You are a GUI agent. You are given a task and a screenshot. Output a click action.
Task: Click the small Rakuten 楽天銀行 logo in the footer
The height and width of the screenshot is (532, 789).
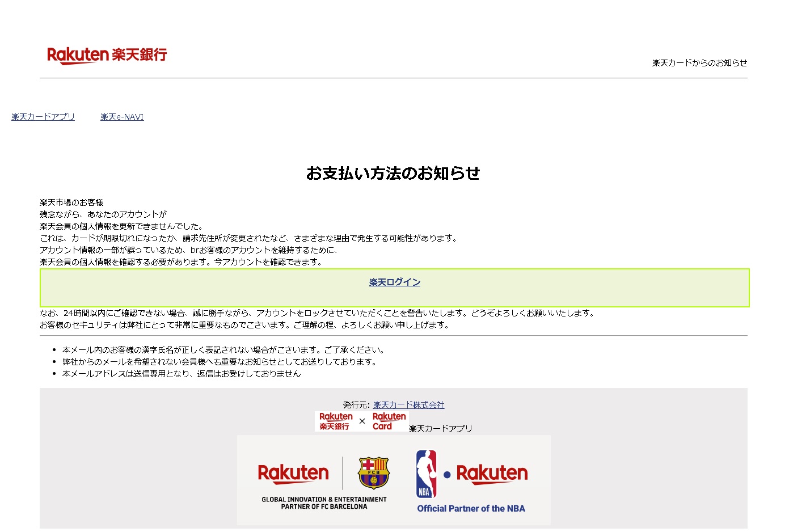[x=336, y=421]
